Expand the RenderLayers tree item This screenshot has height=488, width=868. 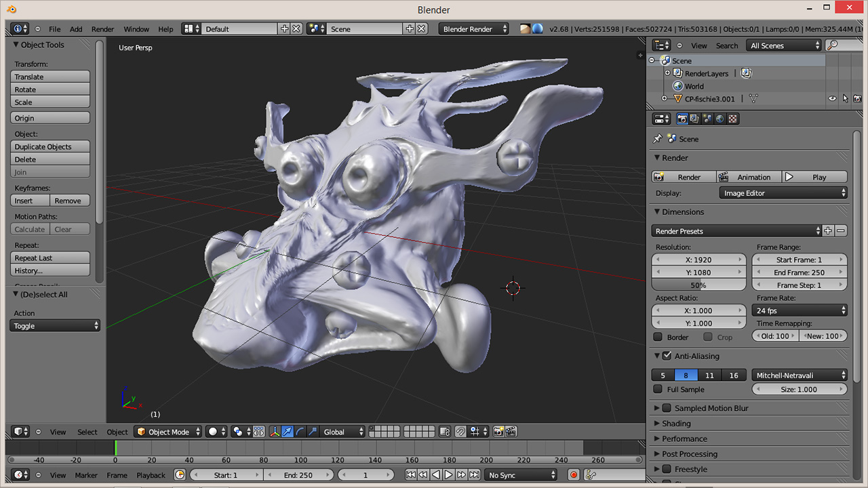[x=667, y=73]
